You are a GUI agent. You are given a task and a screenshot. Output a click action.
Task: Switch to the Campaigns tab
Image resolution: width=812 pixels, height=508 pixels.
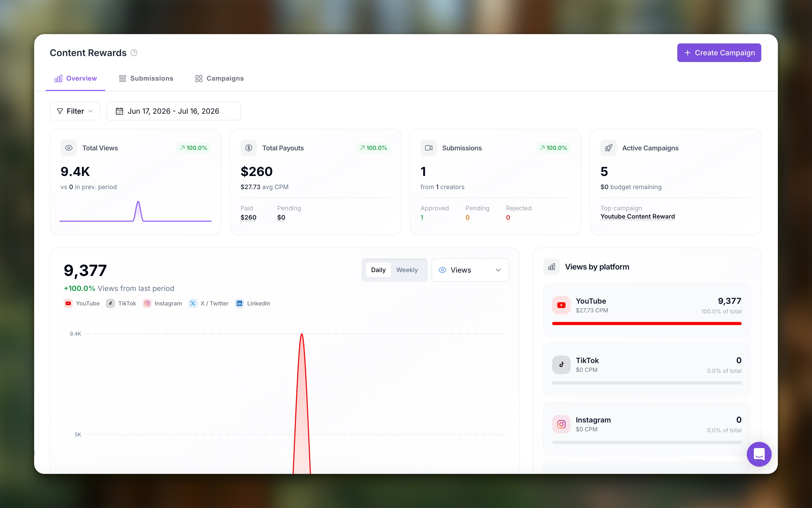pos(219,78)
